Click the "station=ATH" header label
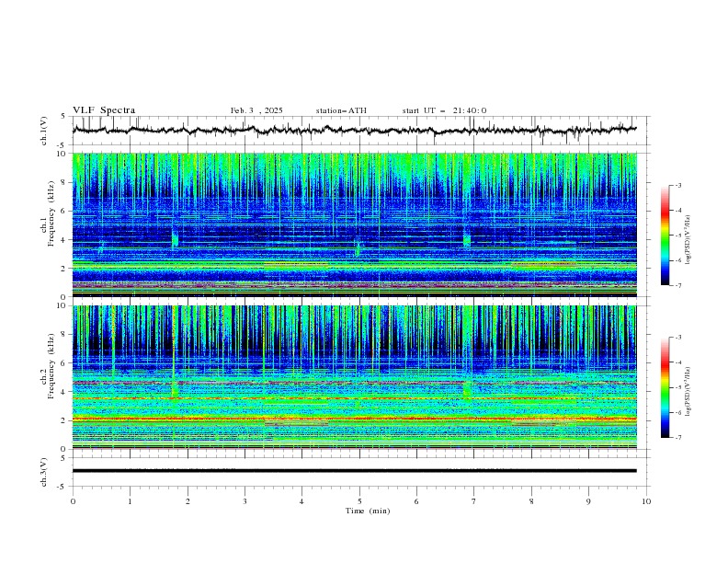728x563 pixels. (x=341, y=110)
